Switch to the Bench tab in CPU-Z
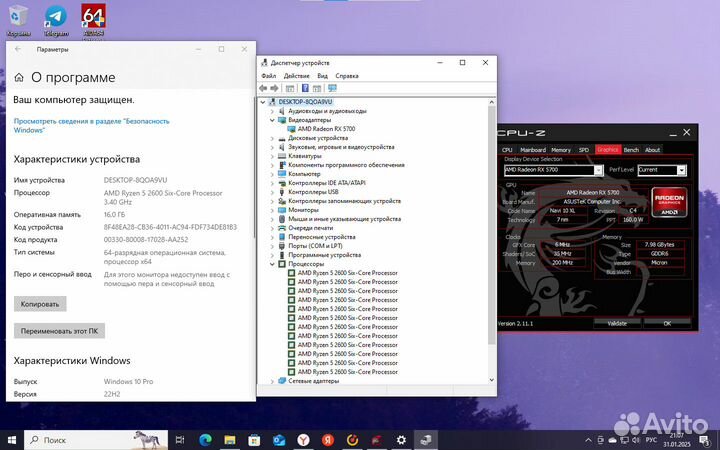Image resolution: width=720 pixels, height=450 pixels. [631, 150]
